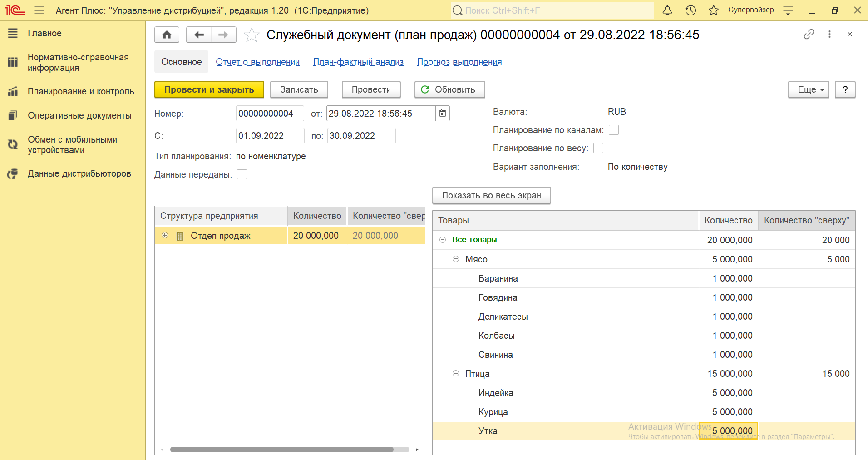Image resolution: width=868 pixels, height=460 pixels.
Task: Open calendar picker next to document date
Action: coord(443,114)
